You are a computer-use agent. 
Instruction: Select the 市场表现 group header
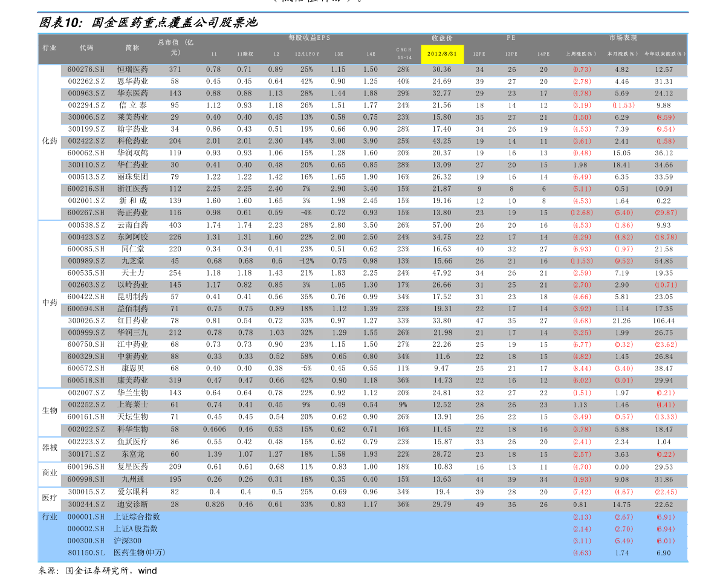pyautogui.click(x=623, y=38)
